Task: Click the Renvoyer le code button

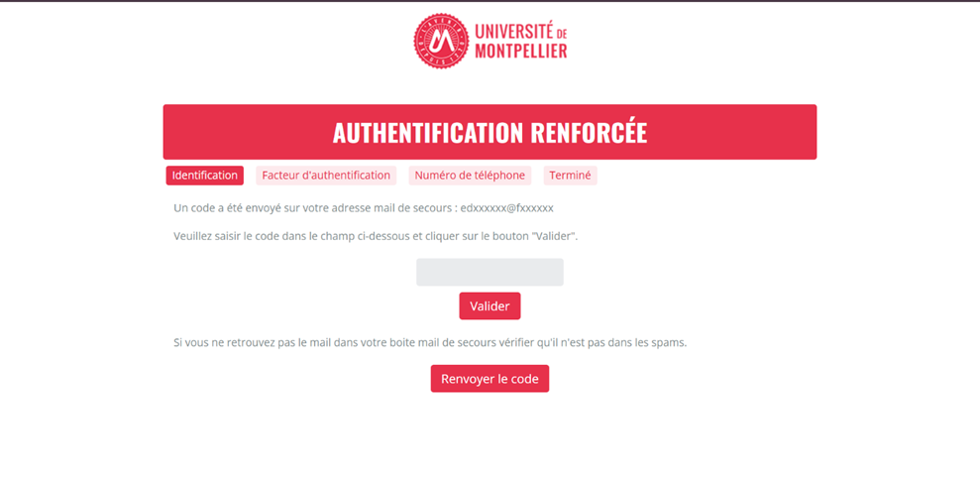Action: click(x=490, y=379)
